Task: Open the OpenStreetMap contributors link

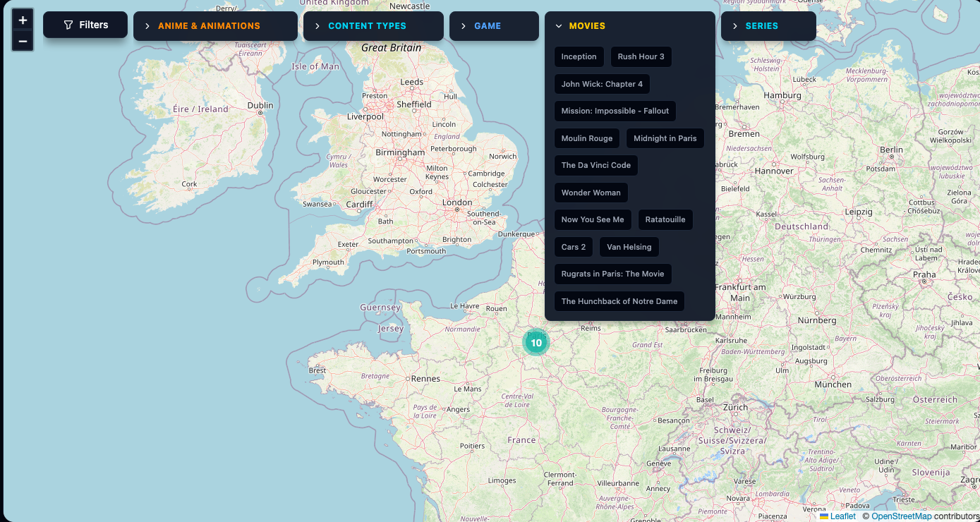Action: tap(901, 516)
